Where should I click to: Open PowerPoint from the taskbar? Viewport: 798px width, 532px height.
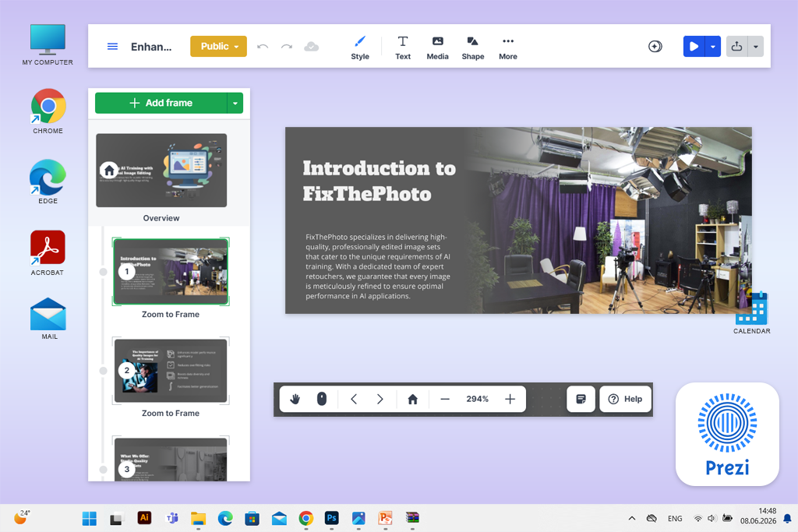coord(385,518)
